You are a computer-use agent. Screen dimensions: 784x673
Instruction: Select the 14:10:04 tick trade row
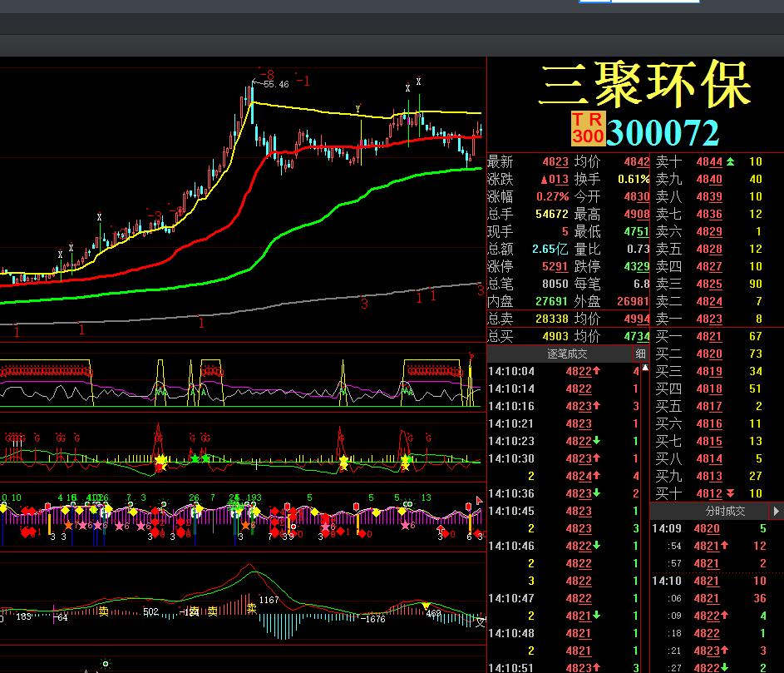coord(564,371)
